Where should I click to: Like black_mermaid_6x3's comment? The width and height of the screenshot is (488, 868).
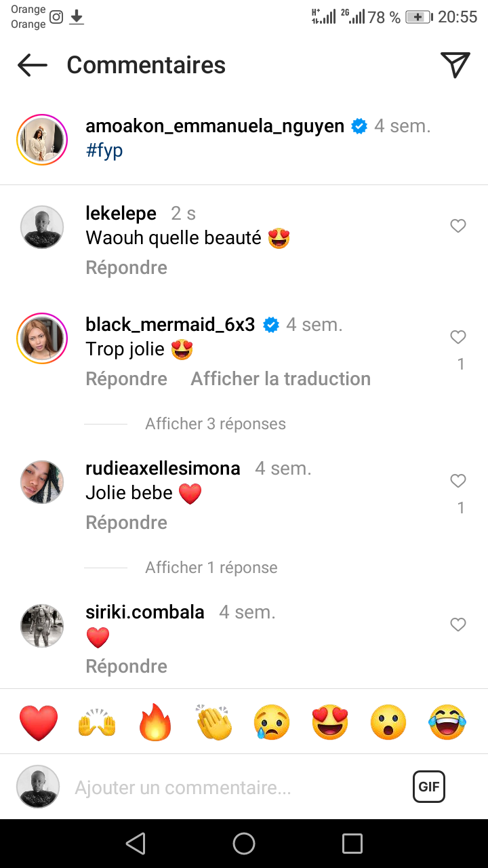coord(458,337)
